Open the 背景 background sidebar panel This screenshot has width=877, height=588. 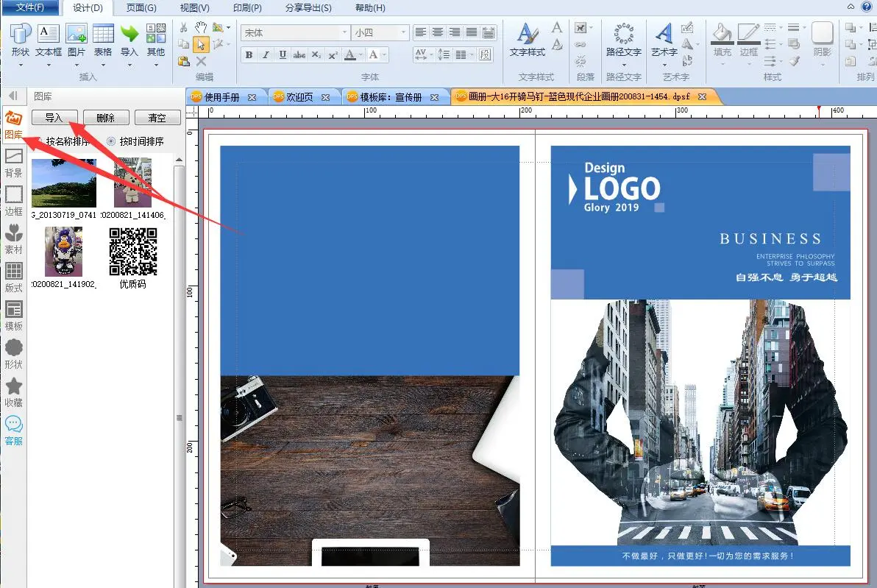pyautogui.click(x=13, y=163)
